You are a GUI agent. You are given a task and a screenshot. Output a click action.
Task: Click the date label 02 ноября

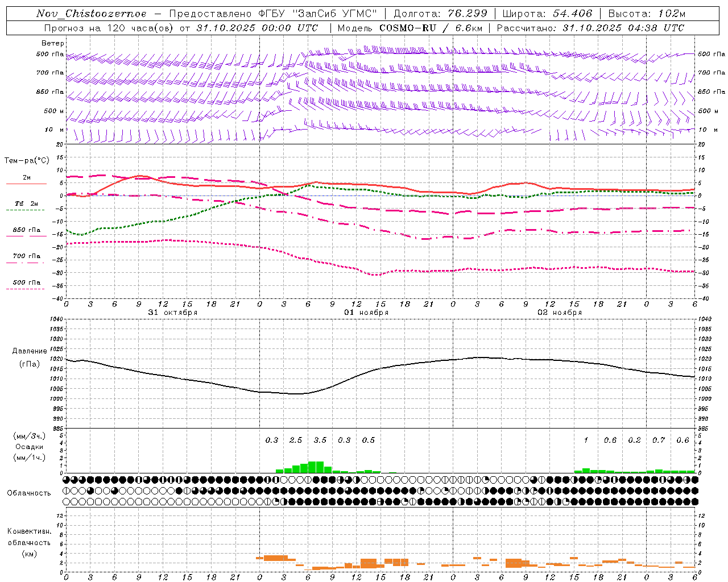click(x=560, y=313)
